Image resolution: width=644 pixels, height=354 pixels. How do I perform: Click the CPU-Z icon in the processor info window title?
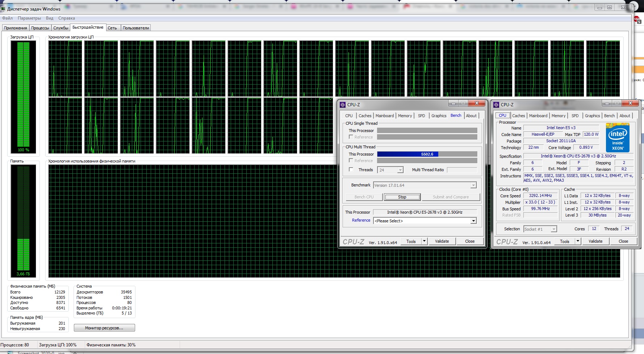(496, 105)
